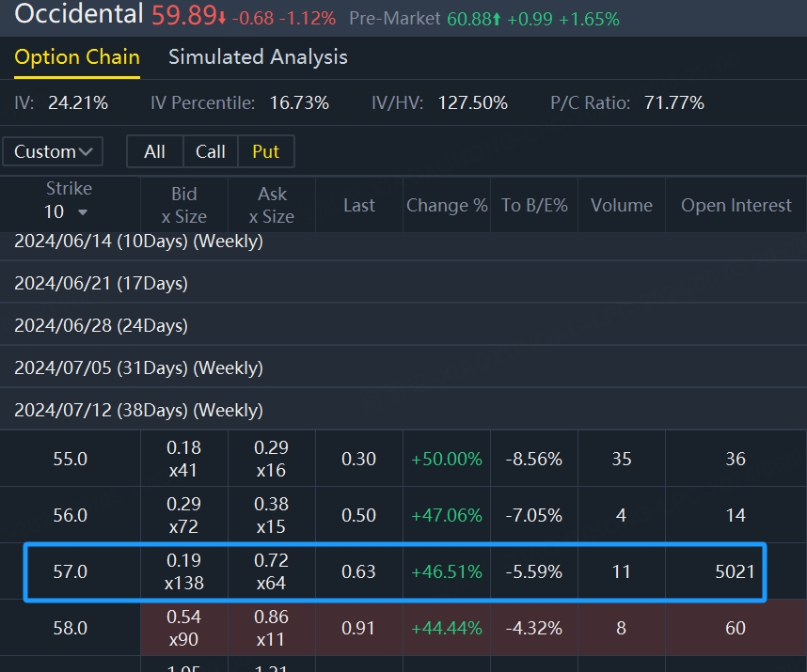The height and width of the screenshot is (672, 807).
Task: Sort by Open Interest column header
Action: tap(736, 205)
